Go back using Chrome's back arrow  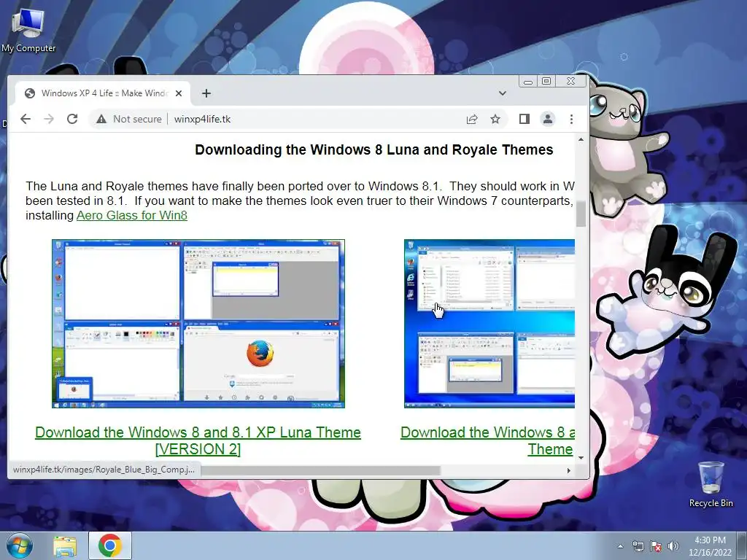click(26, 119)
